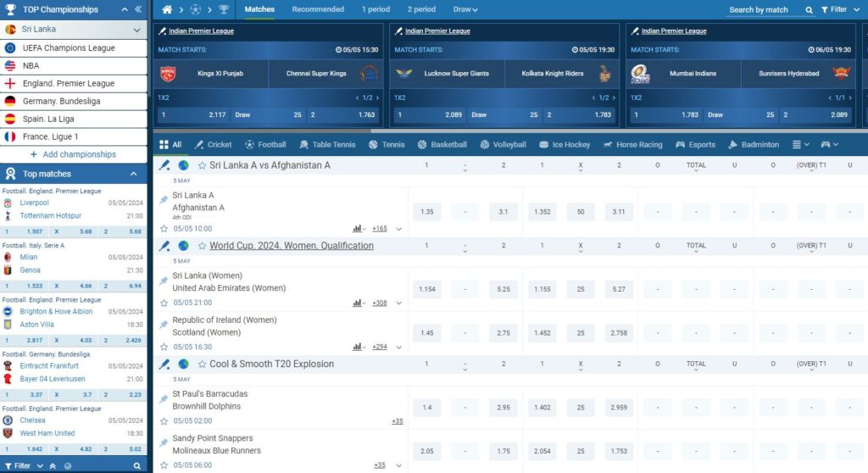This screenshot has width=868, height=473.
Task: Open the trophy icon in breadcrumb
Action: click(x=224, y=9)
